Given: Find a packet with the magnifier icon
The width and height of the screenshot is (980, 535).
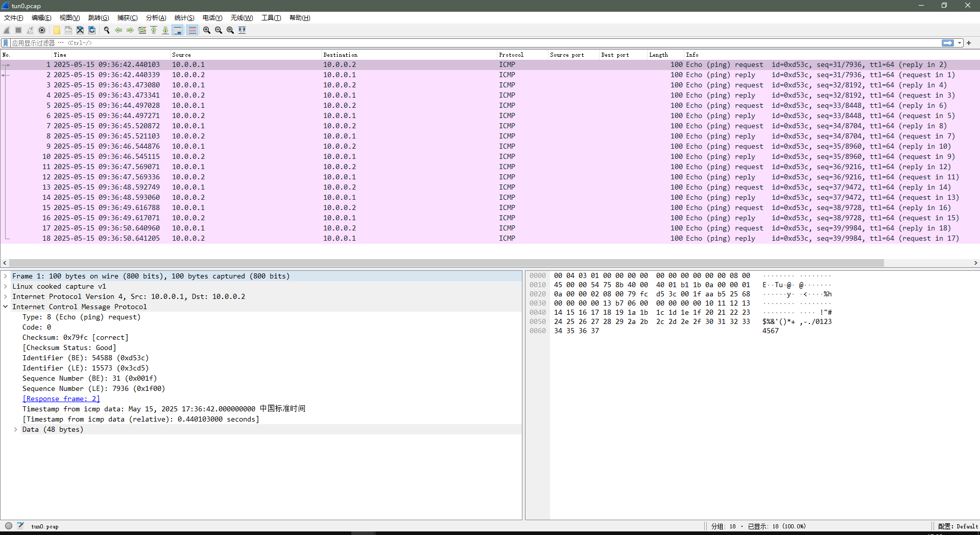Looking at the screenshot, I should click(107, 30).
